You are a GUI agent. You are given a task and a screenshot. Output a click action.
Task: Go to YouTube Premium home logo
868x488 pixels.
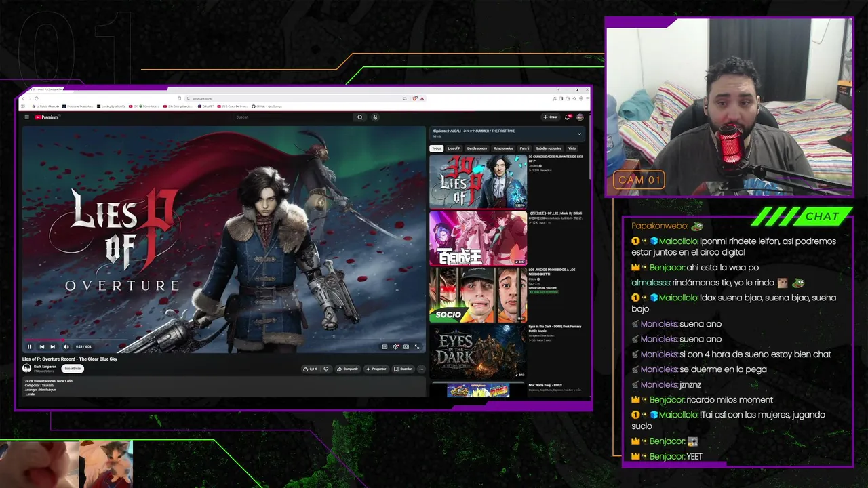click(47, 117)
